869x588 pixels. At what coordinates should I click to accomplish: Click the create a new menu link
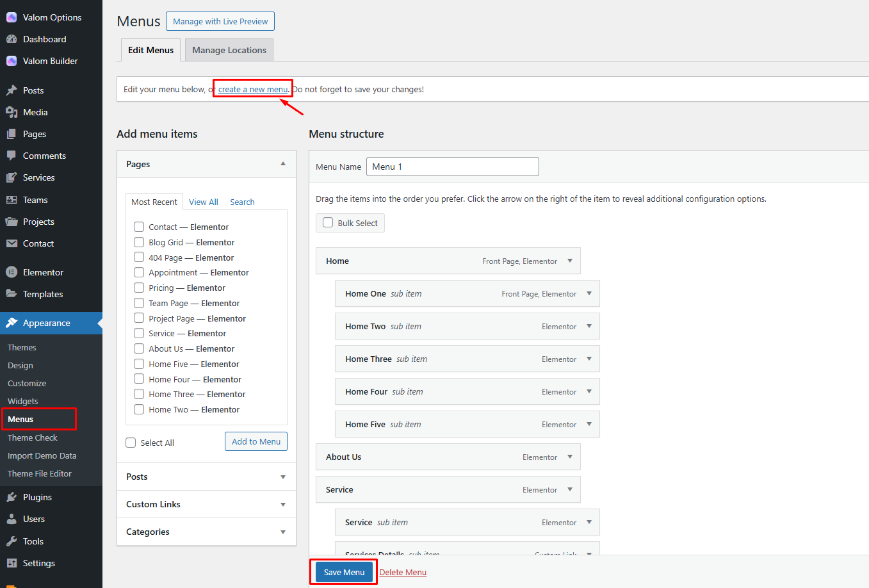coord(253,89)
